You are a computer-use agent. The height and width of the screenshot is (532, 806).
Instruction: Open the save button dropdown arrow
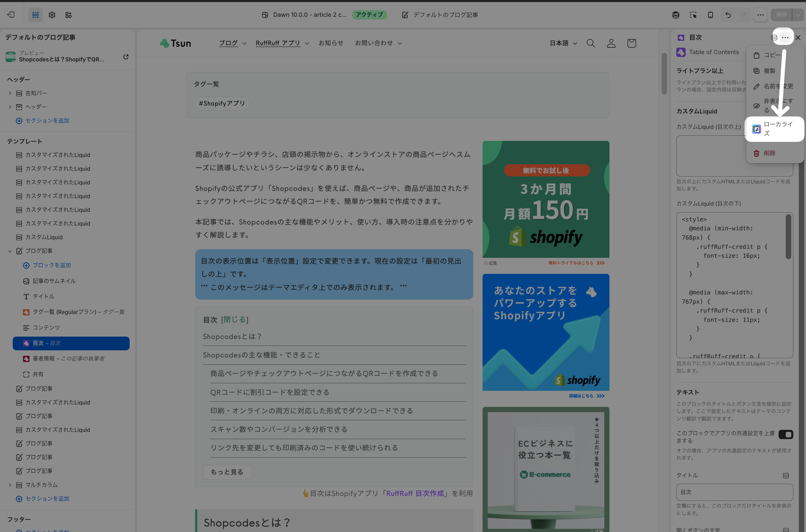798,15
